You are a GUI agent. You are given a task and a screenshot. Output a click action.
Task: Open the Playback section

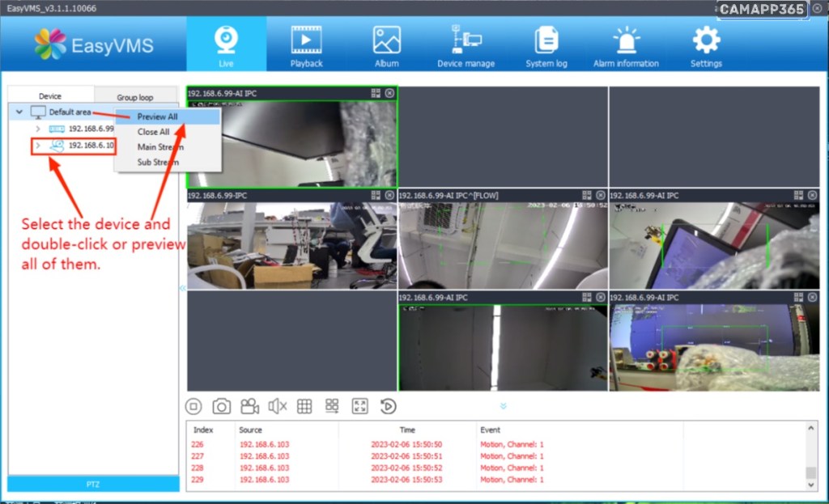click(306, 45)
